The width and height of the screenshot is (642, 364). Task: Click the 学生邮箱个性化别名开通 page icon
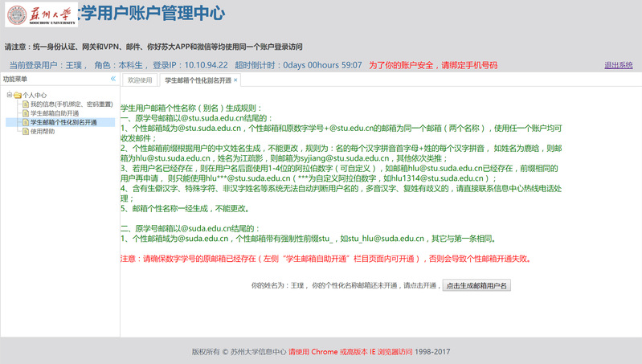[25, 122]
